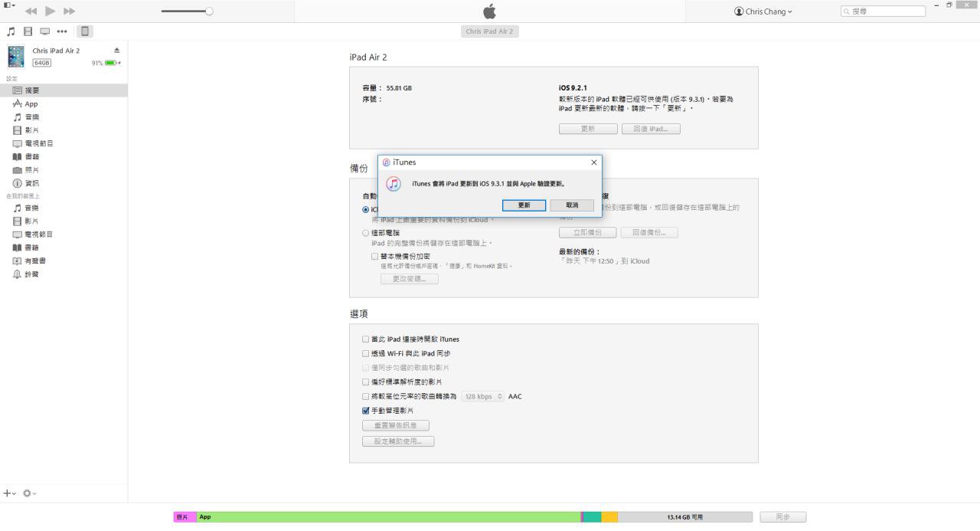980x531 pixels.
Task: Click the 同步 button at the bottom
Action: pyautogui.click(x=782, y=517)
